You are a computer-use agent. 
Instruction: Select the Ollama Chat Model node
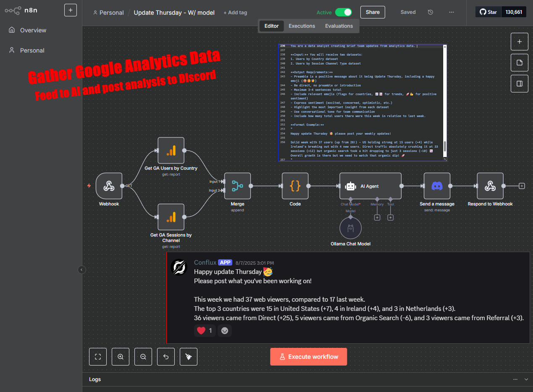tap(350, 229)
